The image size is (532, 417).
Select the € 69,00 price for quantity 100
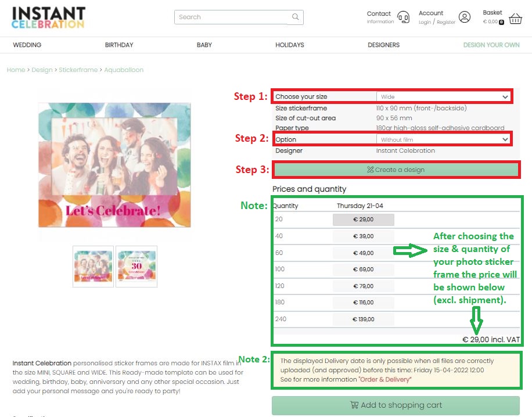(x=364, y=269)
